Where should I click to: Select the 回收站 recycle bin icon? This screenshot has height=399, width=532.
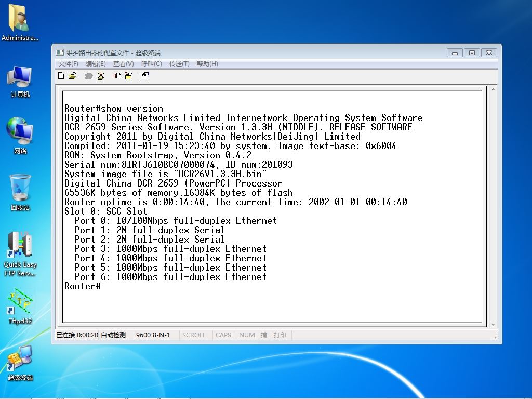tap(20, 193)
